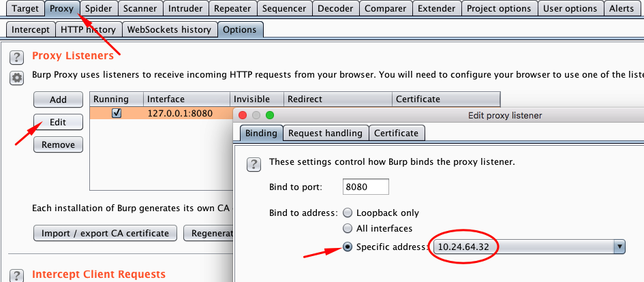644x282 pixels.
Task: Switch to Extender tab
Action: [437, 8]
